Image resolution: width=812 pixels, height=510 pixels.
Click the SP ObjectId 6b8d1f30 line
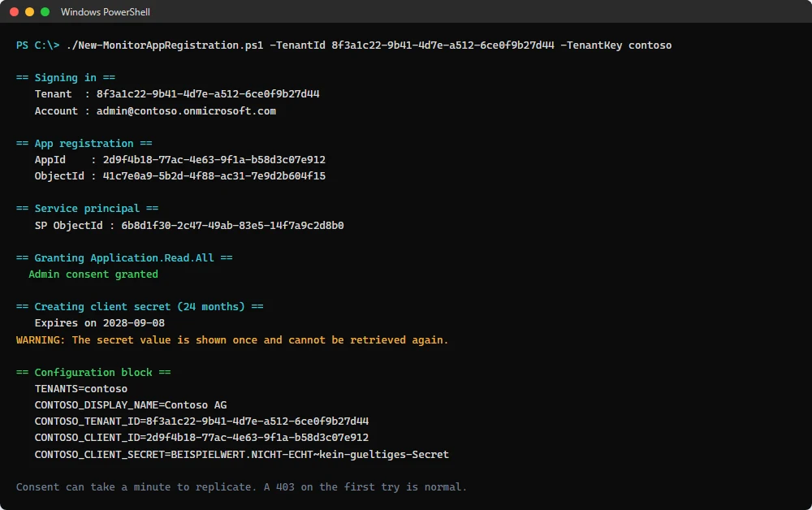[x=189, y=225]
